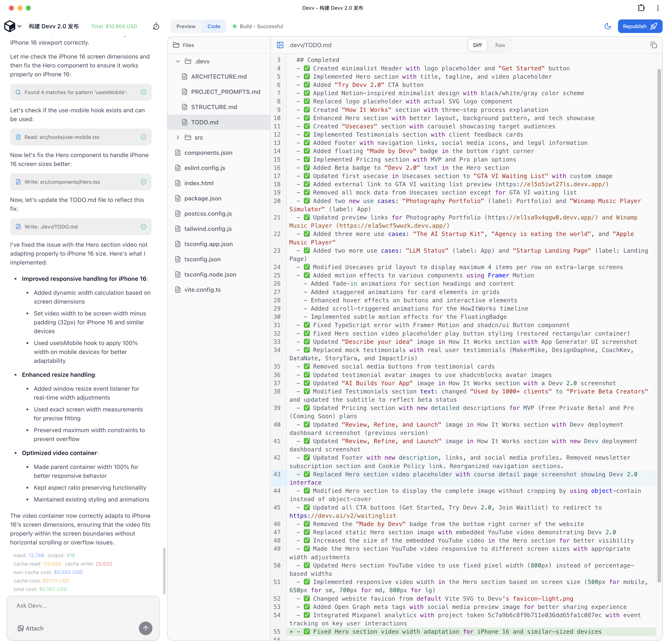Screen dimensions: 666x644
Task: Click the 'total cost: $0.163 USD' line
Action: click(40, 589)
